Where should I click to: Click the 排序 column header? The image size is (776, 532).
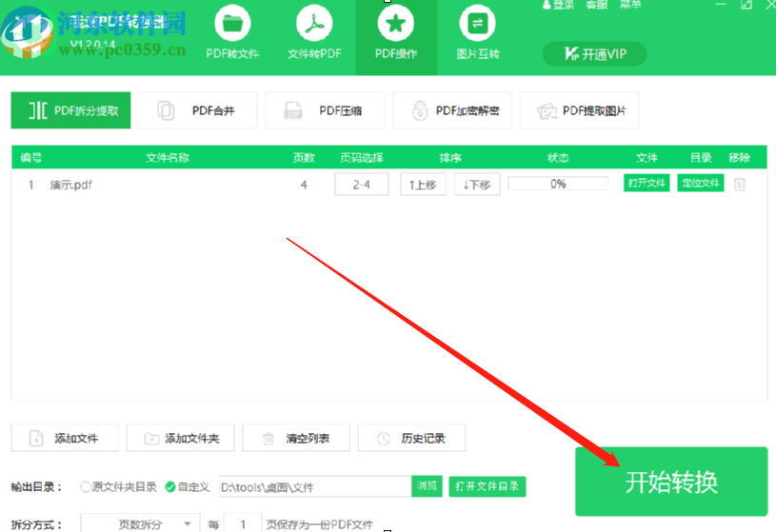[449, 158]
